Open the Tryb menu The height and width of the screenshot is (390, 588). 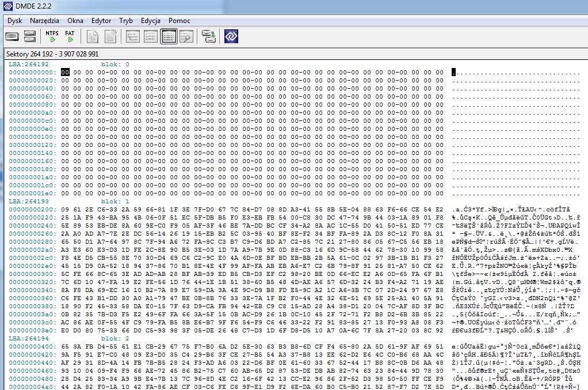[126, 21]
